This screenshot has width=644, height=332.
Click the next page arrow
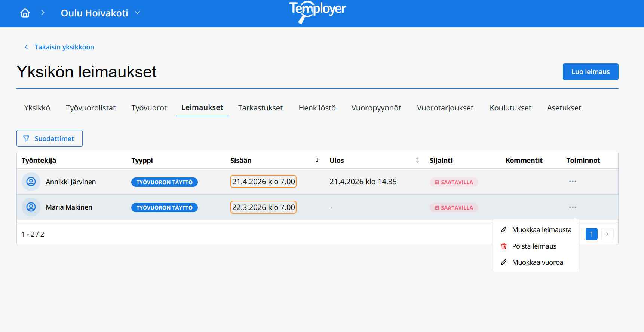click(x=607, y=234)
